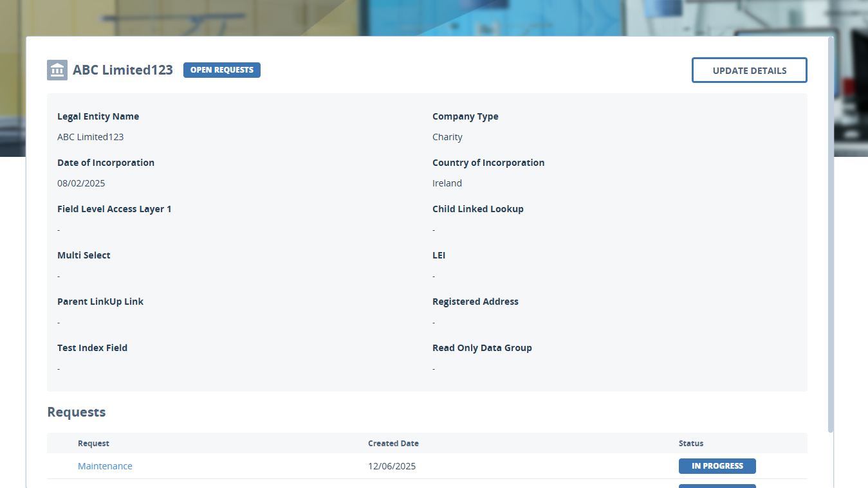Click the dash under Multi Select
This screenshot has width=868, height=488.
pos(59,275)
